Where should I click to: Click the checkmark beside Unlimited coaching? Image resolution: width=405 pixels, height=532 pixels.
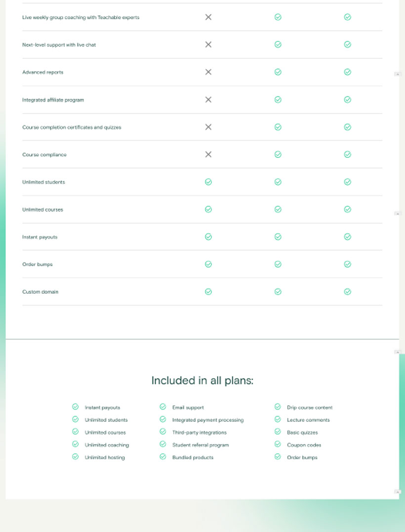click(76, 444)
